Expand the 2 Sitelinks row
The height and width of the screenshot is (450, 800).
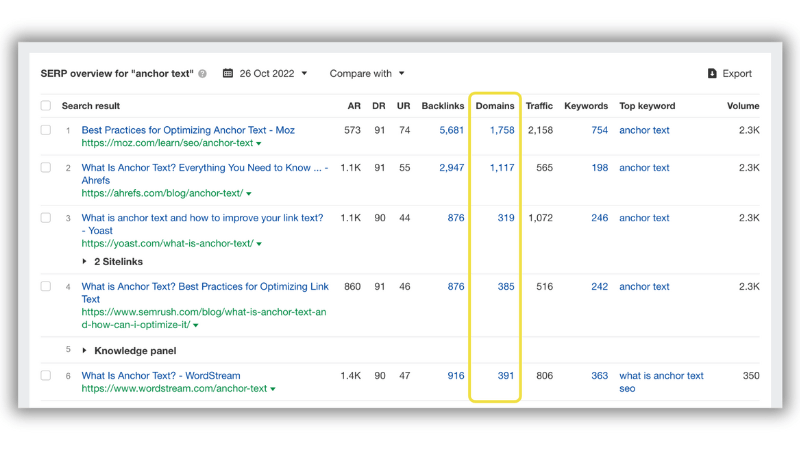coord(112,262)
